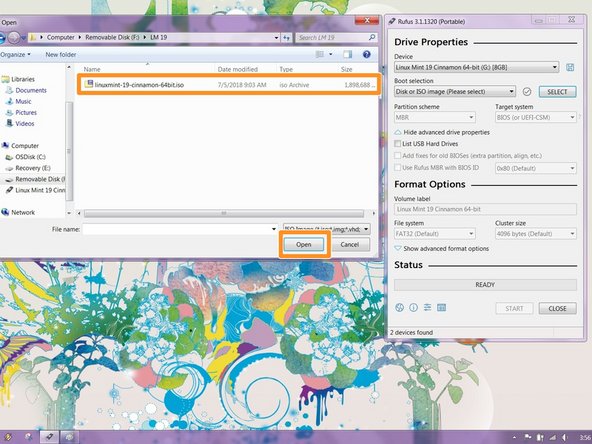Collapse Hide advanced drive properties
Viewport: 592px width, 444px height.
tap(442, 133)
